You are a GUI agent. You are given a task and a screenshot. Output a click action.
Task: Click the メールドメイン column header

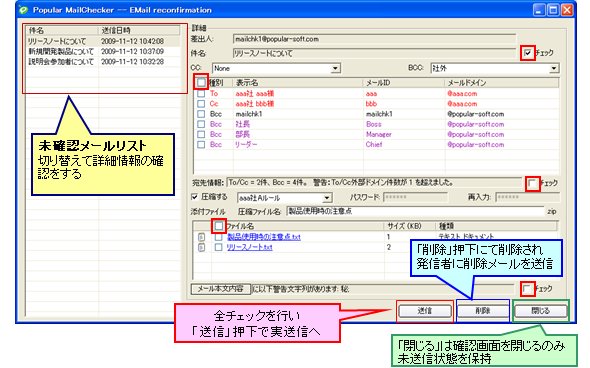[502, 82]
